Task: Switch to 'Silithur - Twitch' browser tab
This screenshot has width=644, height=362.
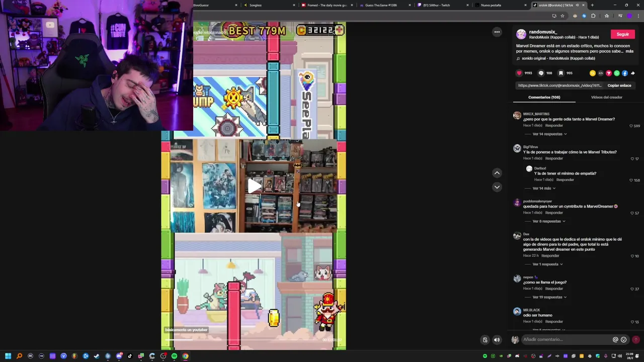Action: (x=442, y=5)
